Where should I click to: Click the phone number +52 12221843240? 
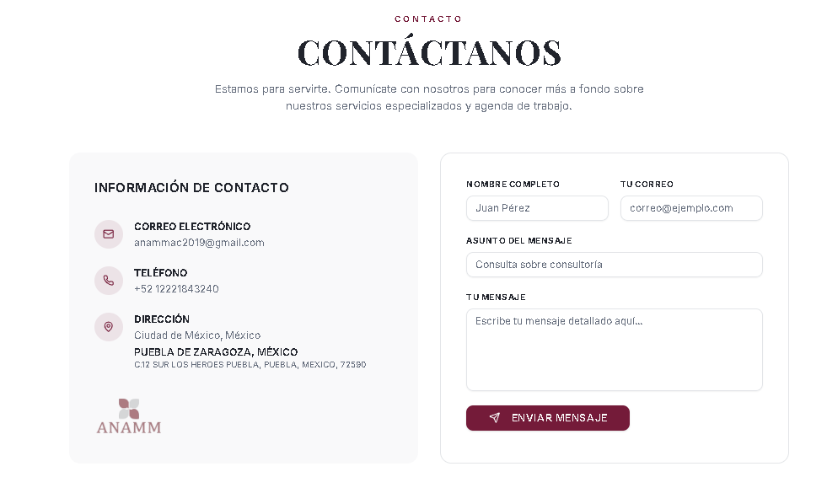176,289
